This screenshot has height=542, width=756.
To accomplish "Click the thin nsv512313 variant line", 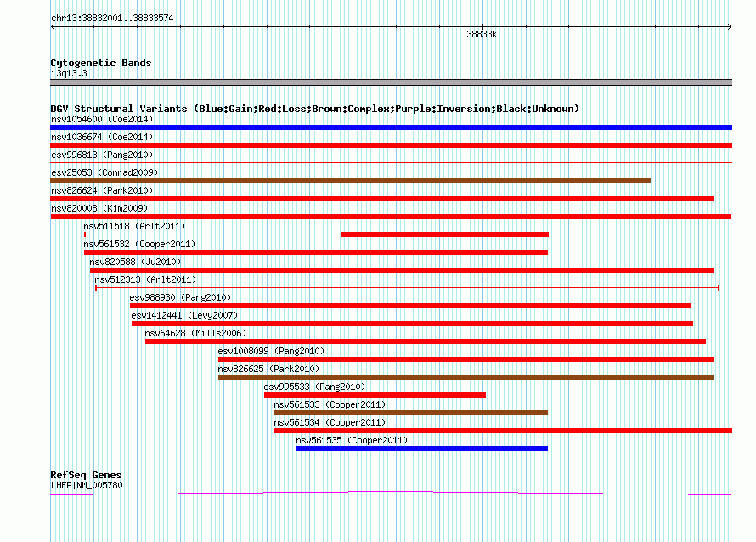I will coord(408,288).
